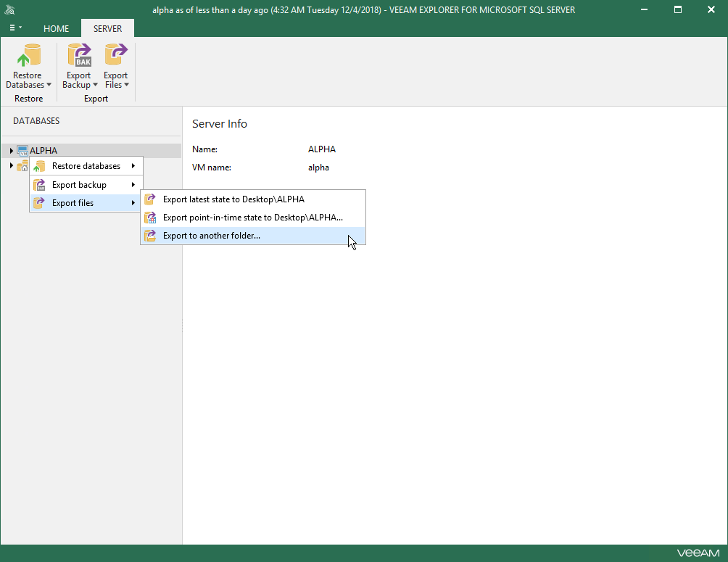Image resolution: width=728 pixels, height=562 pixels.
Task: Open the Export Backup dropdown arrow
Action: click(x=95, y=85)
